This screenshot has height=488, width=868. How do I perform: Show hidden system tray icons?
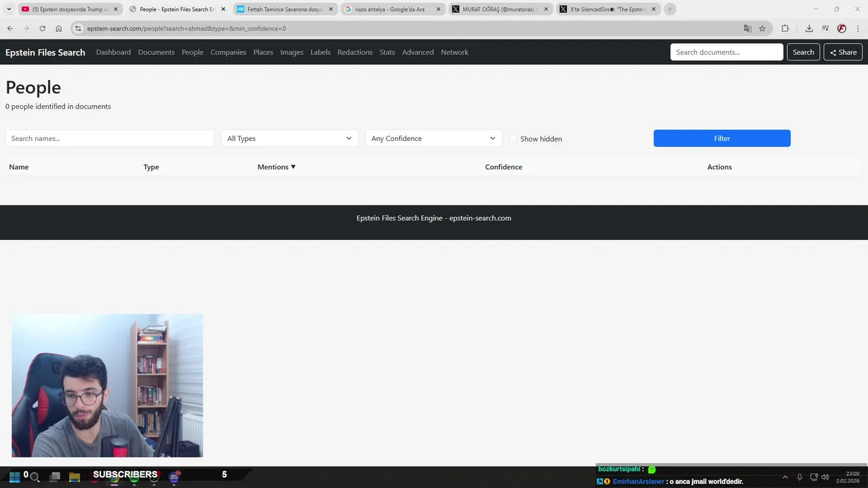[785, 477]
